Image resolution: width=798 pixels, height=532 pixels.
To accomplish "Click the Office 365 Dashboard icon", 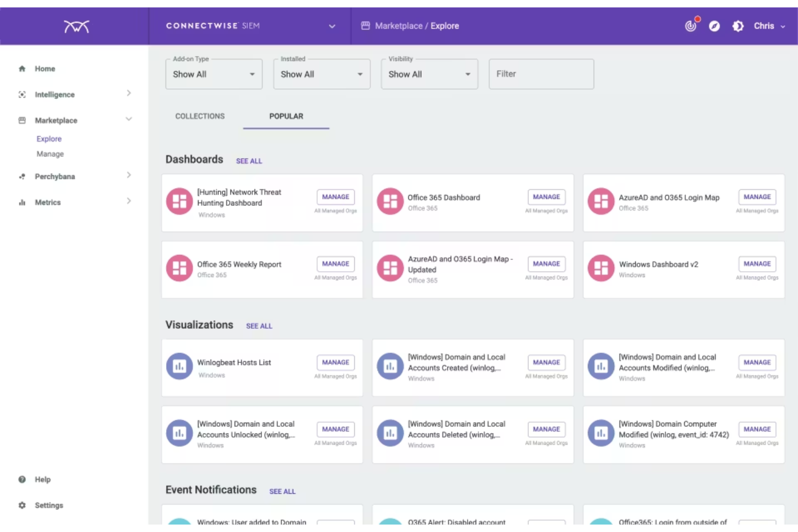I will [390, 201].
